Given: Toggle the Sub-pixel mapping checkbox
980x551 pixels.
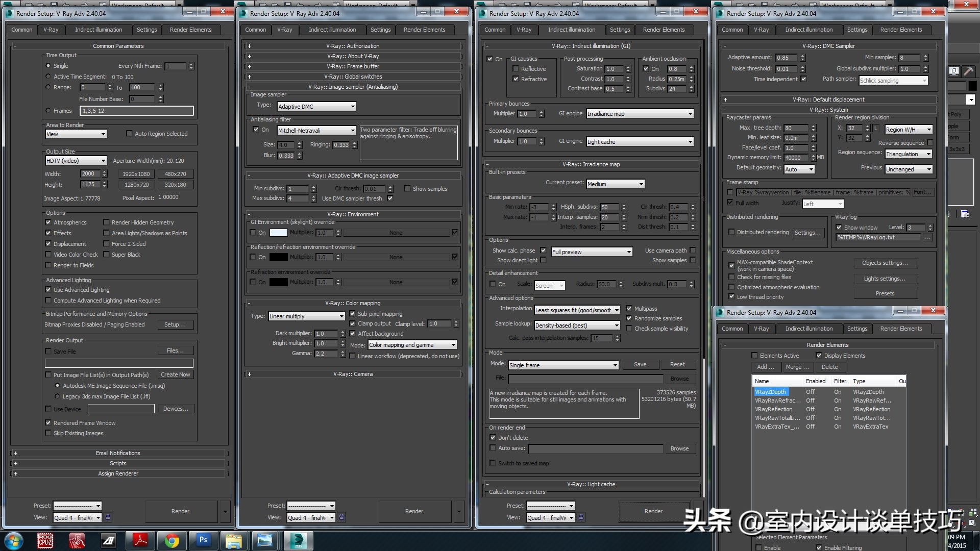Looking at the screenshot, I should 352,314.
